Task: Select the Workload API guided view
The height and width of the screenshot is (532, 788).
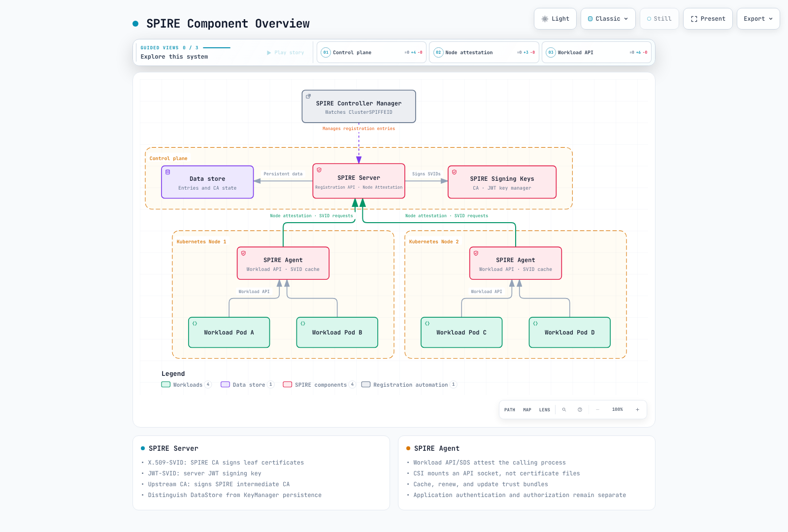Action: [x=597, y=52]
